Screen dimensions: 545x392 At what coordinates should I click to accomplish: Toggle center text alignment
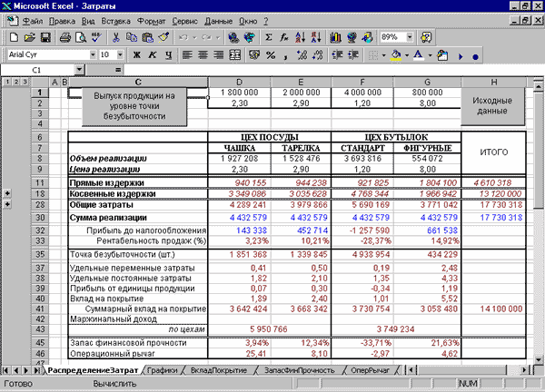(x=203, y=55)
